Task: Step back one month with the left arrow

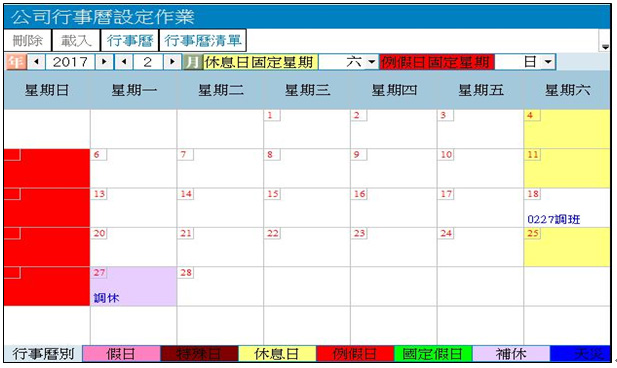Action: click(x=124, y=62)
